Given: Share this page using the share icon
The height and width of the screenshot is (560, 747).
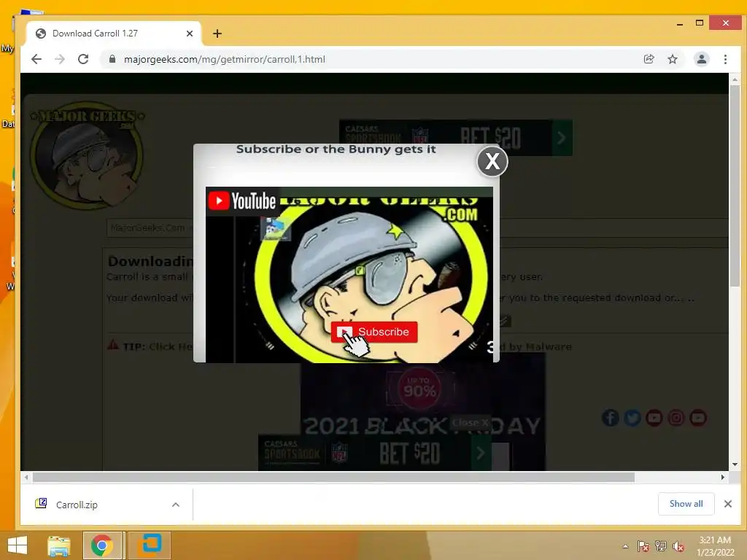Looking at the screenshot, I should 649,59.
